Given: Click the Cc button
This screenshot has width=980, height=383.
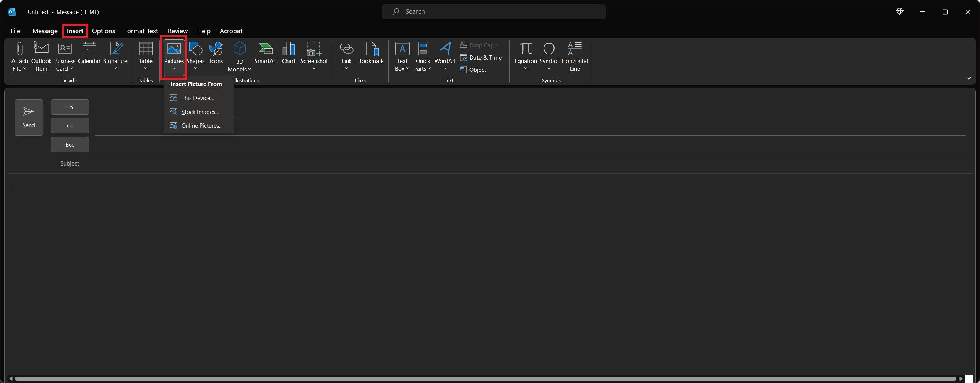Looking at the screenshot, I should pos(70,126).
